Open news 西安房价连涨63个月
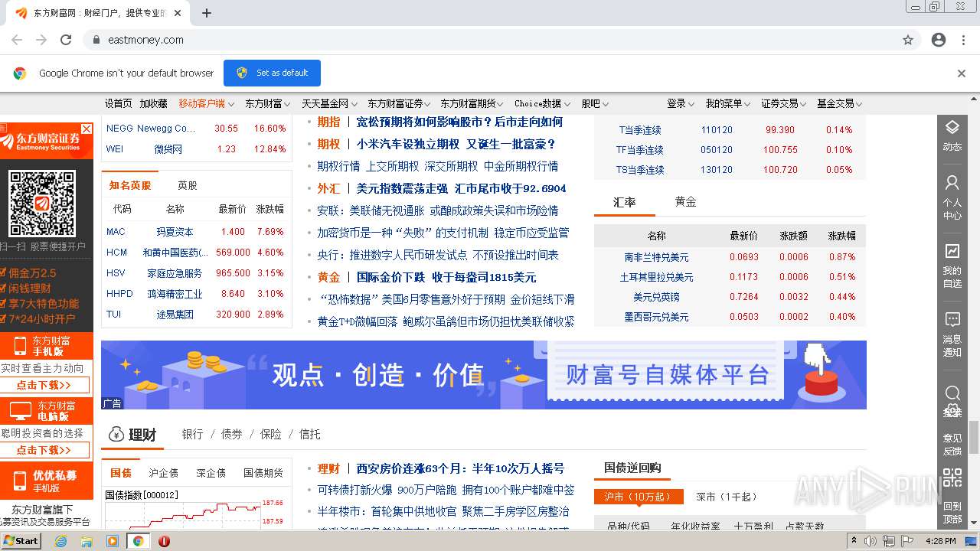 460,468
